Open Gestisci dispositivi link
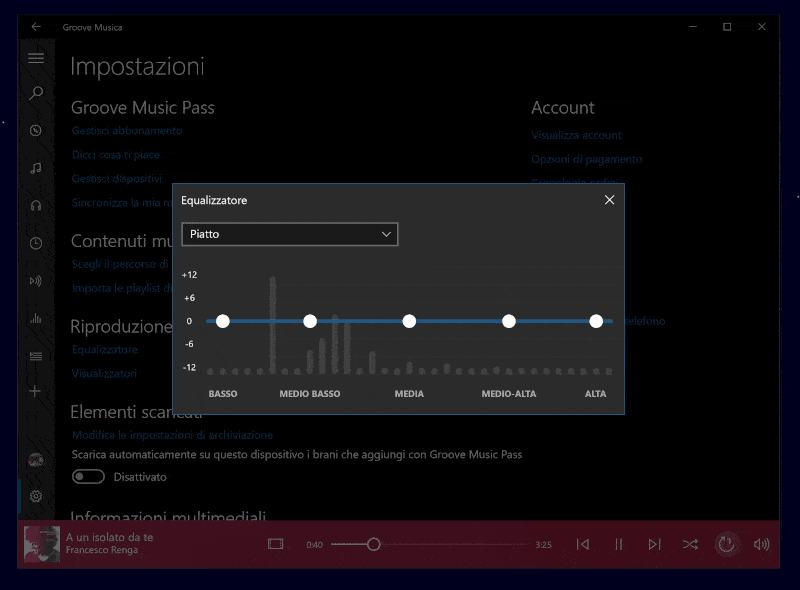 (x=117, y=179)
